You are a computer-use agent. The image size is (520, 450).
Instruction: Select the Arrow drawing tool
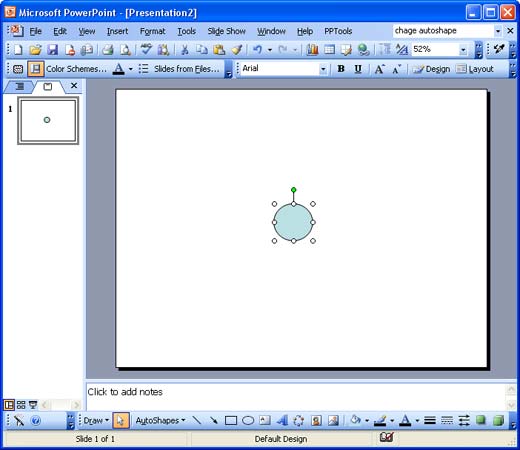[214, 420]
